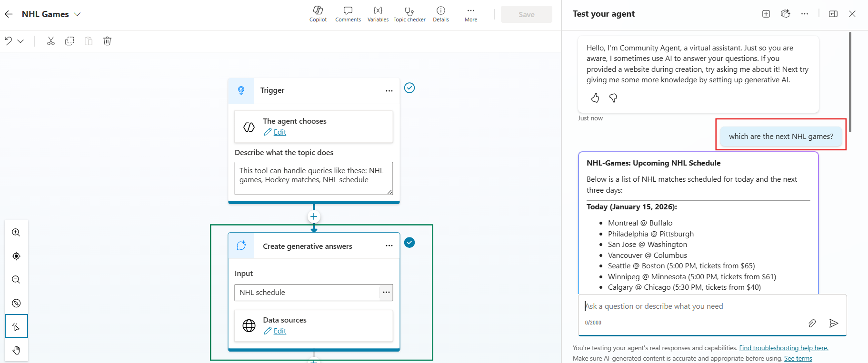The image size is (868, 363).
Task: Cut the selected node with scissors icon
Action: pos(51,41)
